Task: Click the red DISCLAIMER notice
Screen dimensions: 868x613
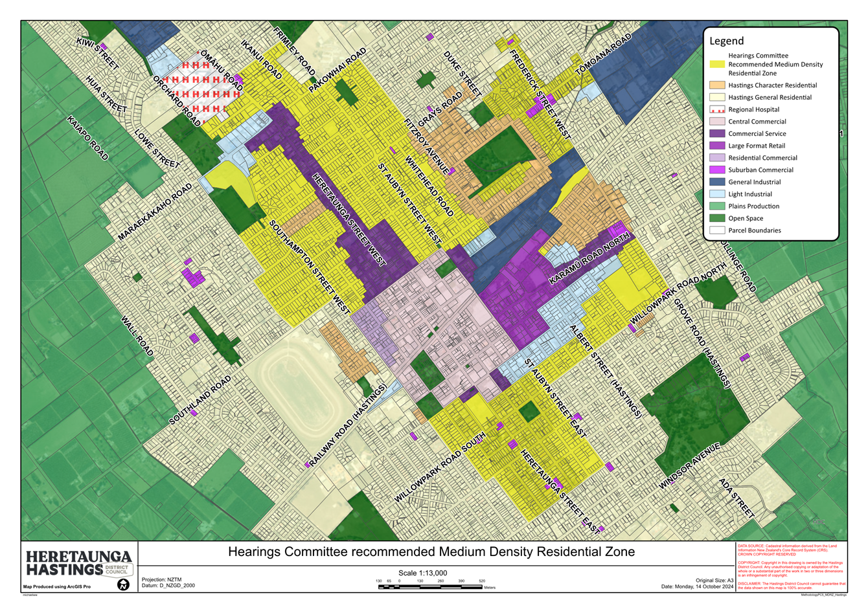Action: pyautogui.click(x=792, y=585)
